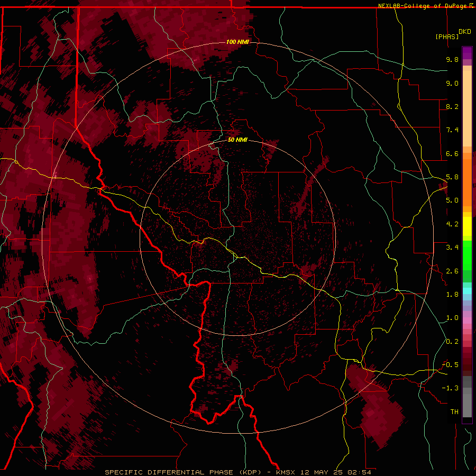
Task: Click the 5.0 color scale value
Action: pos(452,200)
